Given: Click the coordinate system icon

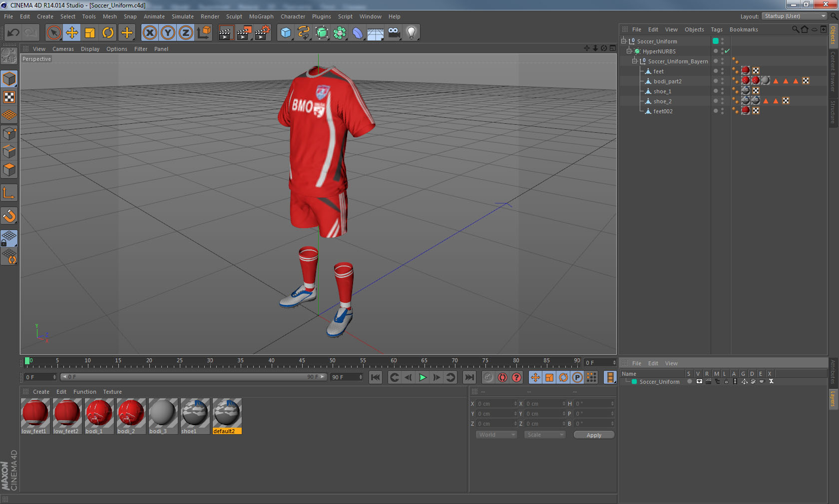Looking at the screenshot, I should tap(204, 33).
